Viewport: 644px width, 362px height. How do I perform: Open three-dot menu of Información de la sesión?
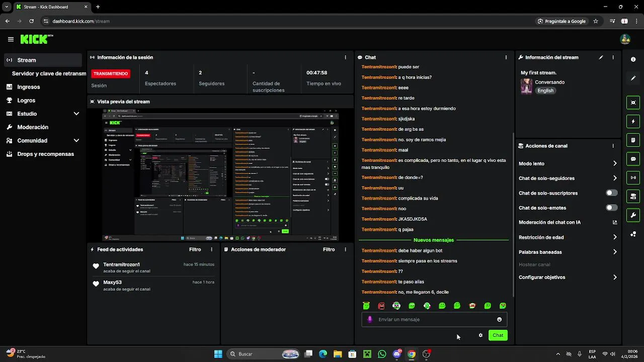(345, 57)
